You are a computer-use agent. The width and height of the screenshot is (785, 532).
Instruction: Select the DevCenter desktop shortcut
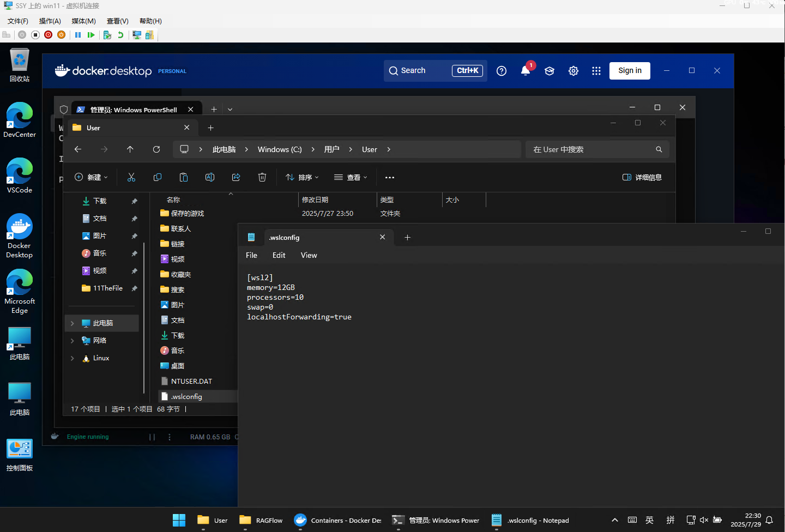(20, 120)
